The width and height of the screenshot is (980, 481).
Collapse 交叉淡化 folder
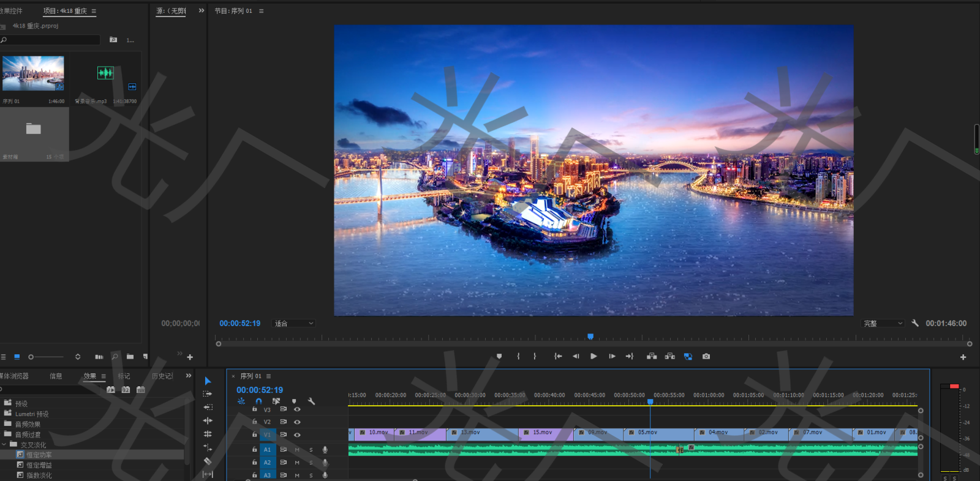(4, 445)
